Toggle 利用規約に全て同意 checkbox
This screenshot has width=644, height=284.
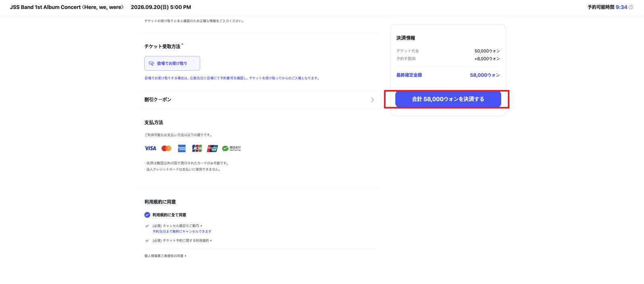(x=147, y=215)
